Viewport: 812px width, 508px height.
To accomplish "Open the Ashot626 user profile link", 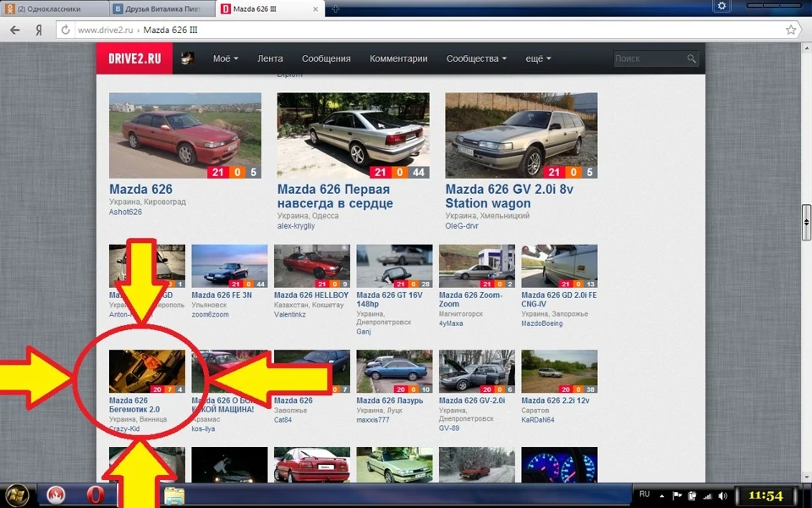I will tap(125, 212).
